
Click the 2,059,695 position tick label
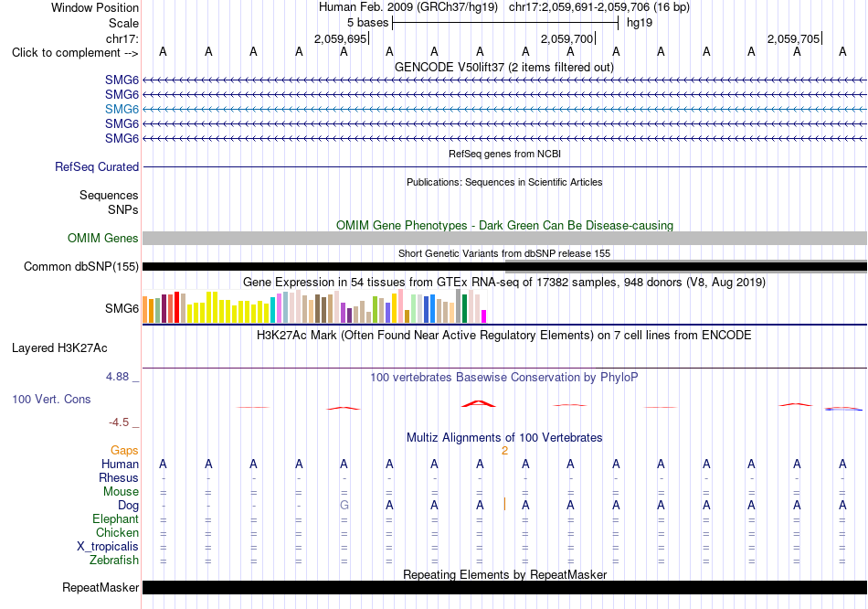point(341,38)
